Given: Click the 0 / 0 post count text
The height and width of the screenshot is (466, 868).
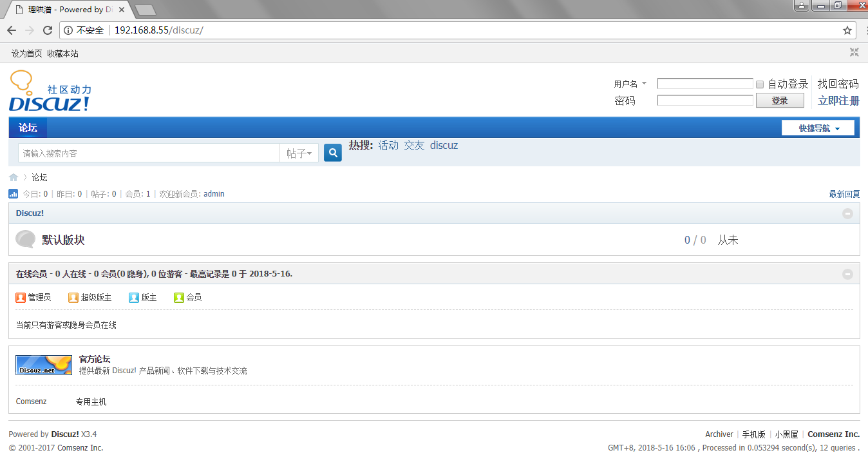Looking at the screenshot, I should point(695,240).
